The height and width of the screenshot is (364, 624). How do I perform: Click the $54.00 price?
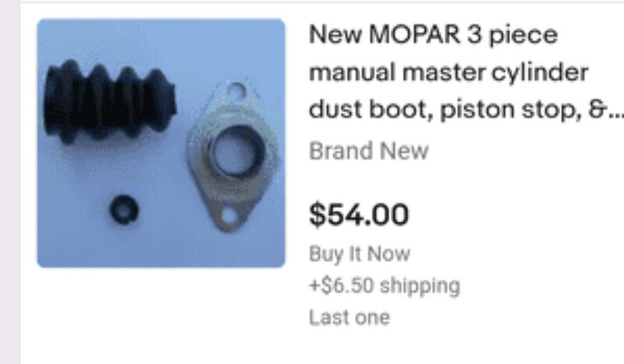coord(359,215)
